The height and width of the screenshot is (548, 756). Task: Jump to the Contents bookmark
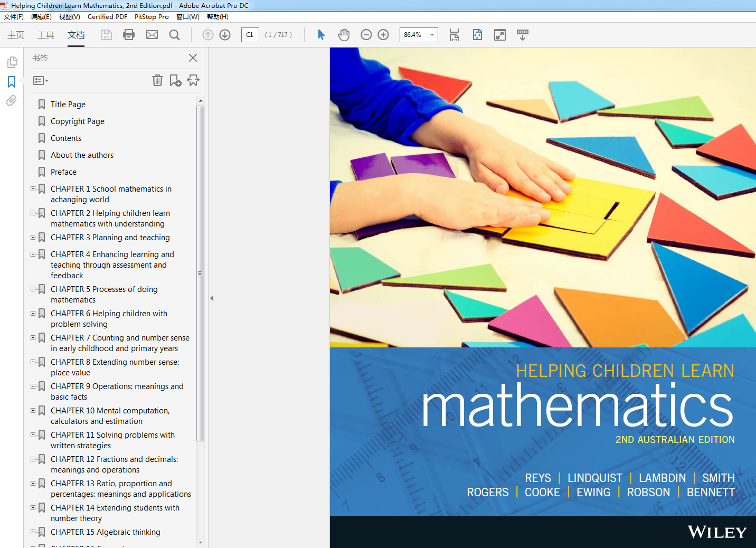click(x=66, y=138)
